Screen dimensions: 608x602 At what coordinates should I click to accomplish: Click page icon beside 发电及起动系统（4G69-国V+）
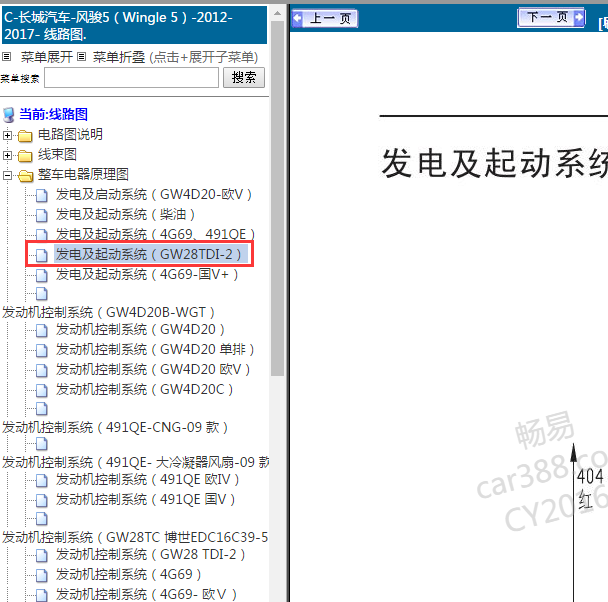41,276
